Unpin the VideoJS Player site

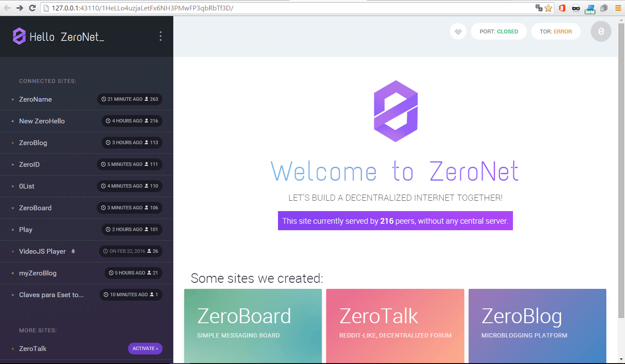tap(73, 251)
